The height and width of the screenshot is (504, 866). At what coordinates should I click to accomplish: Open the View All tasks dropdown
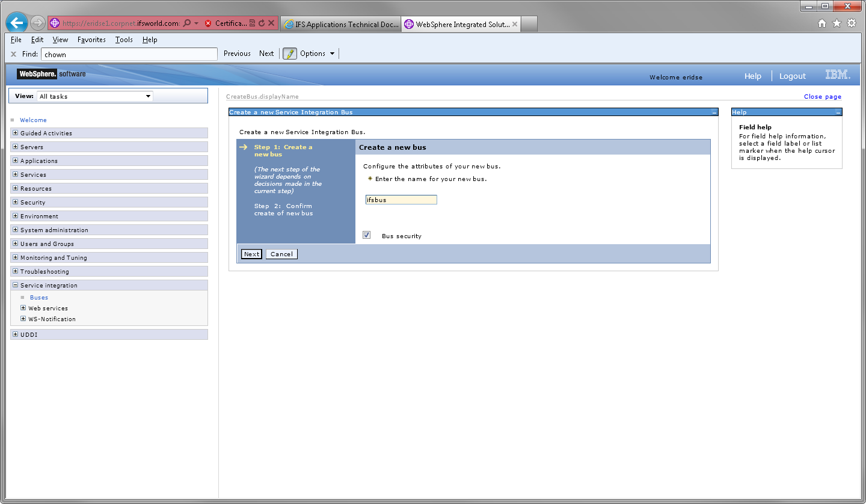click(x=148, y=96)
